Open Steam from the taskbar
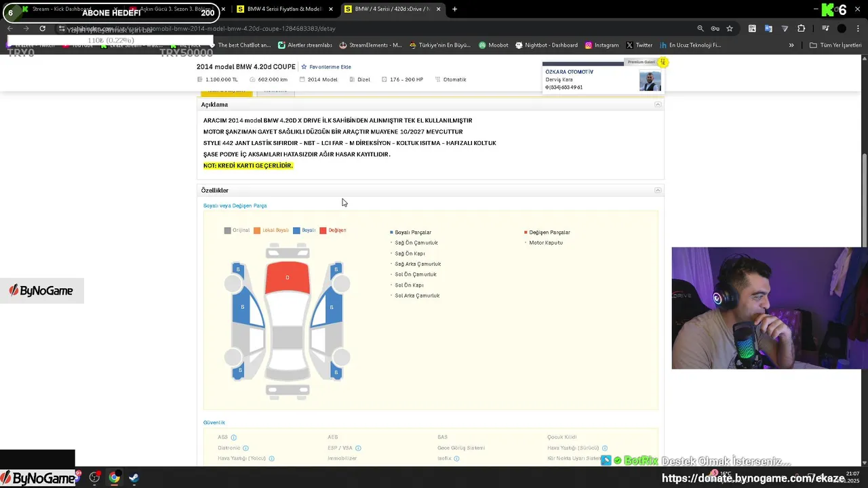This screenshot has height=488, width=868. [x=134, y=478]
